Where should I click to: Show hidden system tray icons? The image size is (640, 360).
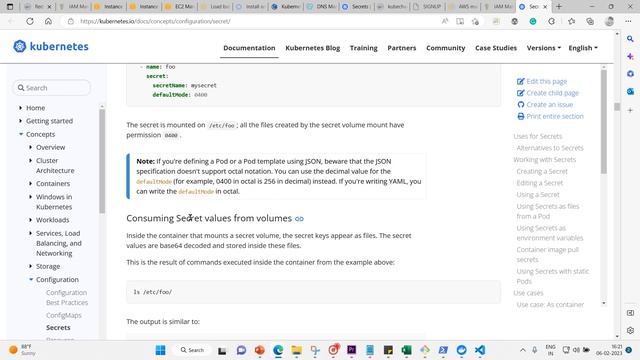(x=522, y=350)
